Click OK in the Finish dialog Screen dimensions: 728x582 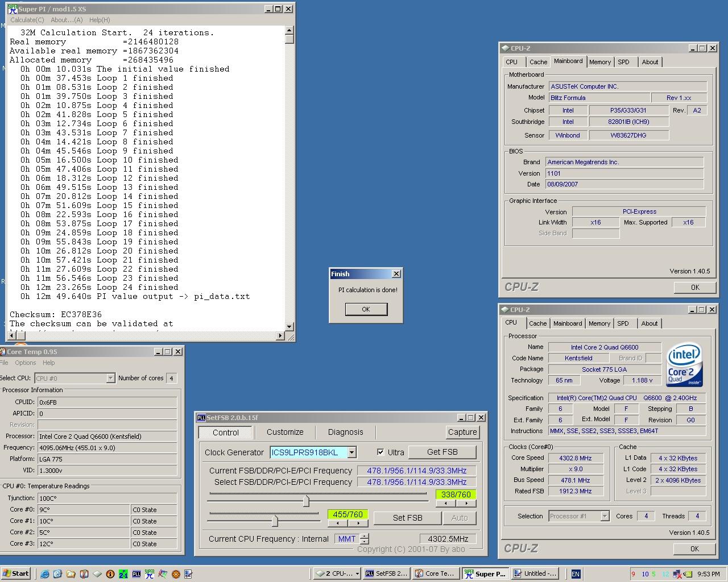(x=366, y=309)
